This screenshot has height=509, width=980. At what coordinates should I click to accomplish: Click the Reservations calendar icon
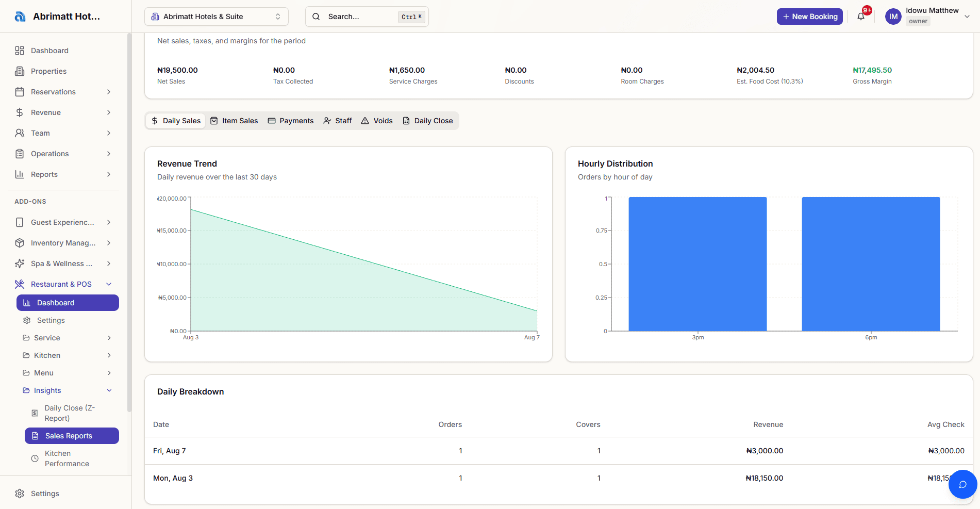(x=20, y=92)
